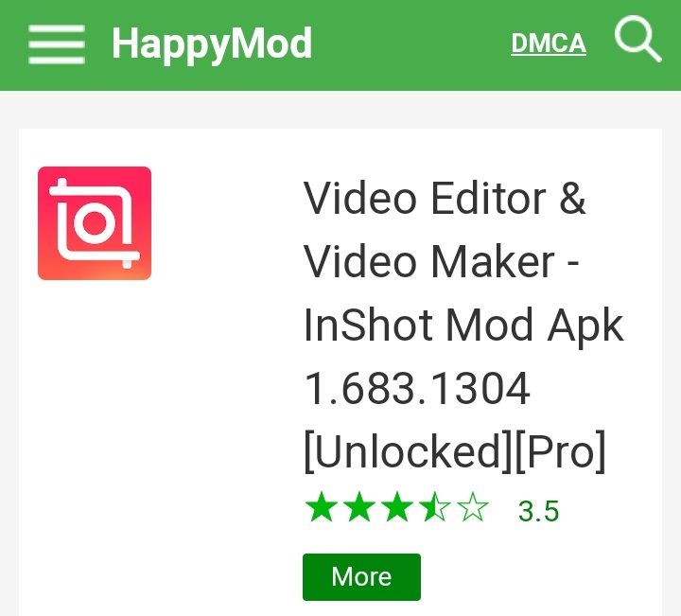Click the gray background above the card
The width and height of the screenshot is (681, 616).
(340, 110)
